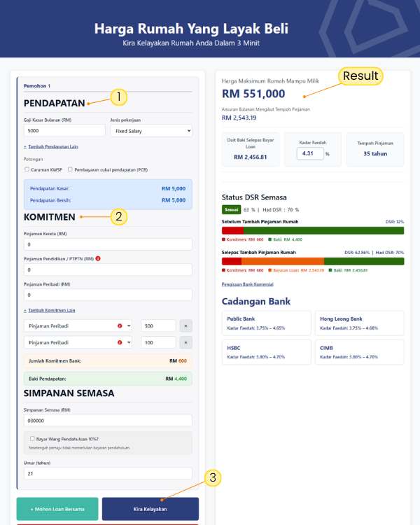This screenshot has width=420, height=525.
Task: Click the PTPTN red info icon
Action: tap(97, 258)
